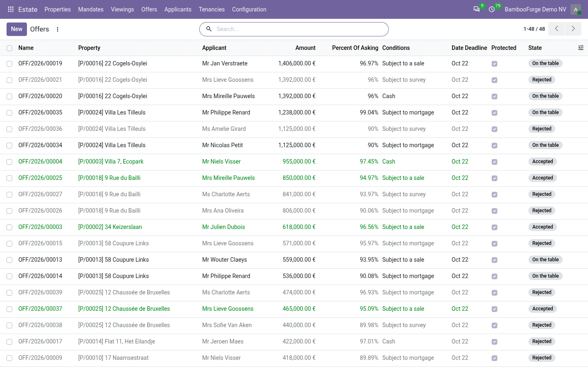Select row OFF/2026/00015 checkbox
Screen dimensions: 588x368
click(9, 244)
